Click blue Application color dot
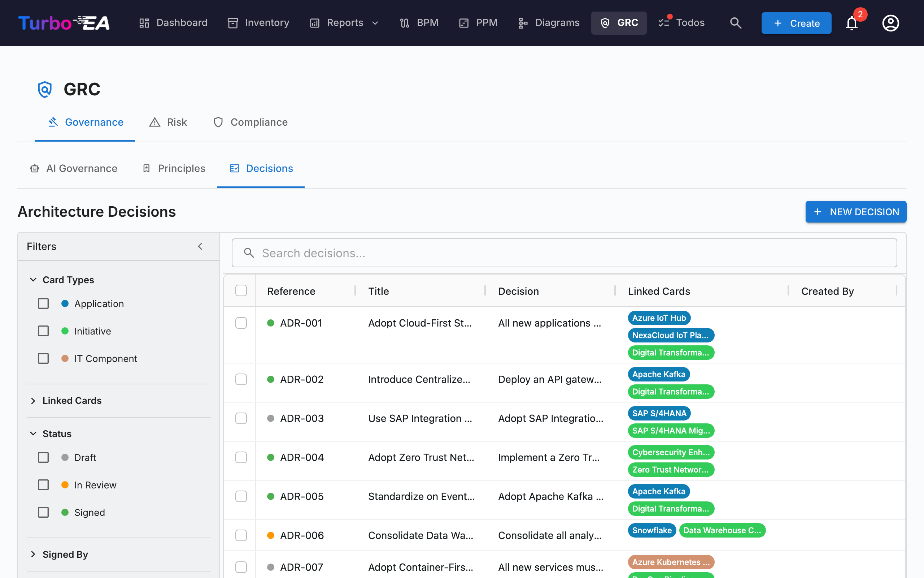The height and width of the screenshot is (578, 924). pos(65,303)
